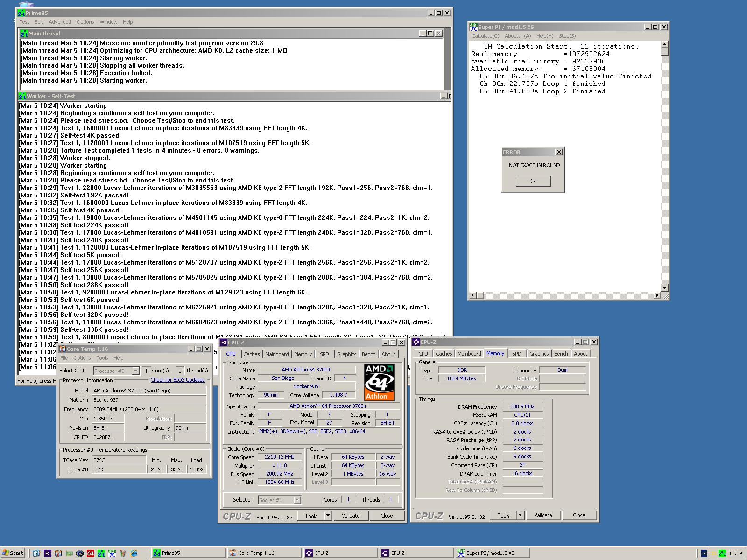The image size is (747, 560).
Task: Click Super PI vertical scrollbar down arrow
Action: click(665, 288)
